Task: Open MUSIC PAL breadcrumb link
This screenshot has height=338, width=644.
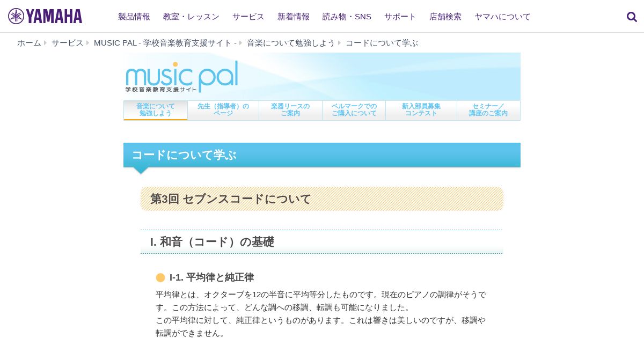Action: pyautogui.click(x=165, y=43)
